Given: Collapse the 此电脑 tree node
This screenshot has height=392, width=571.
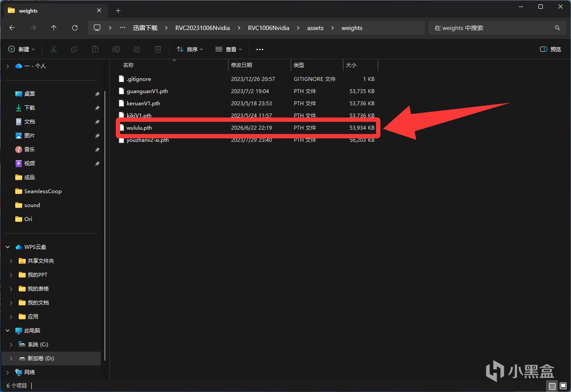Looking at the screenshot, I should pos(7,330).
